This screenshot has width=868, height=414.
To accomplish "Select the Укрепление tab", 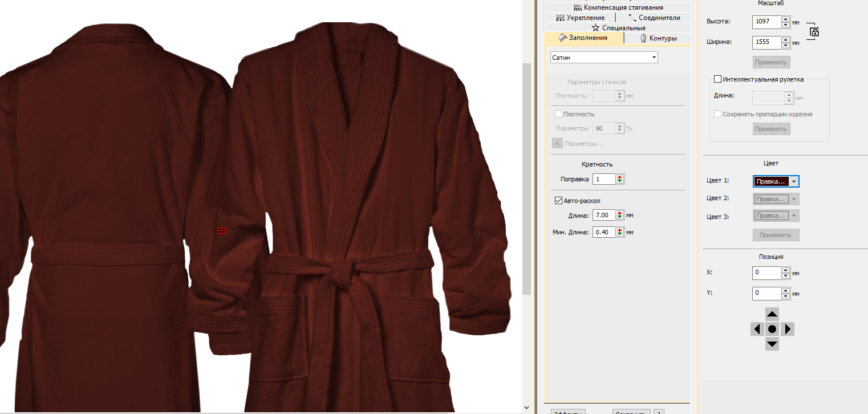I will click(x=580, y=18).
